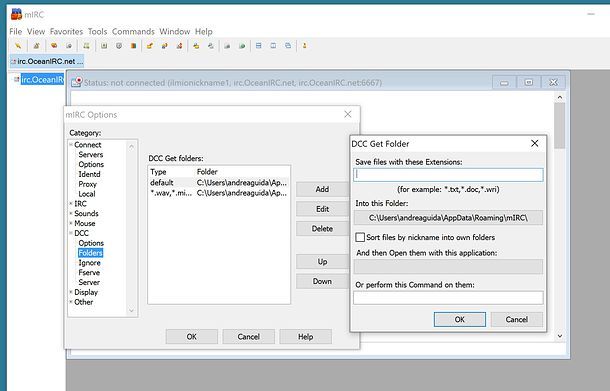Confirm the DCC Get Folder dialog with OK
Image resolution: width=610 pixels, height=391 pixels.
coord(459,319)
